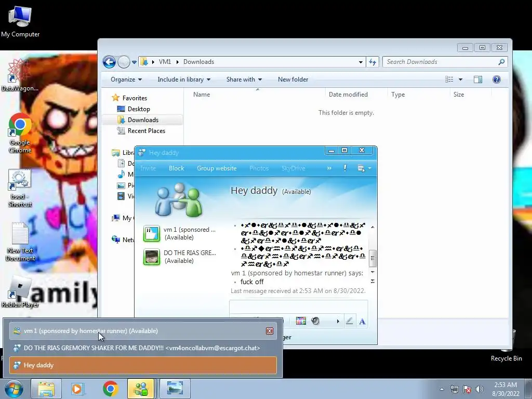Click Block in the Messenger toolbar
Screen dimensions: 532x399
click(x=177, y=168)
